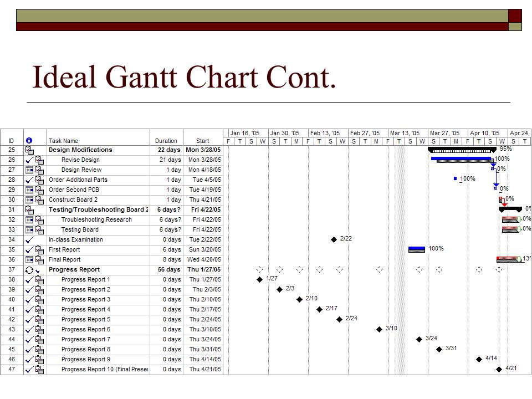
Task: Click the 3/24 milestone diamond
Action: pos(420,339)
